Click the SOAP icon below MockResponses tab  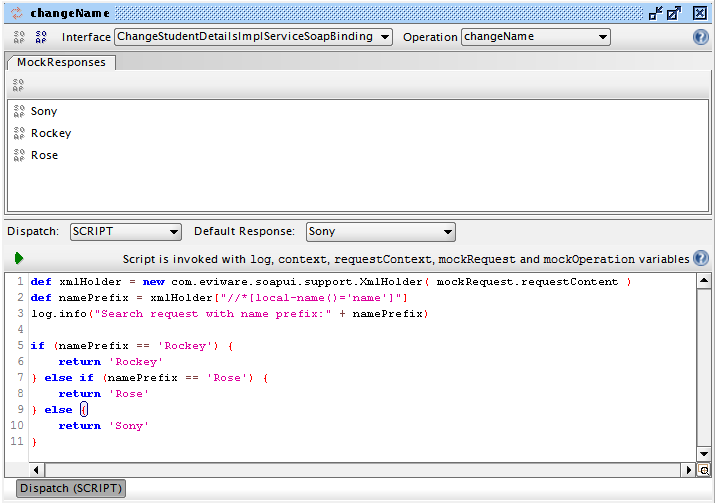pyautogui.click(x=18, y=84)
